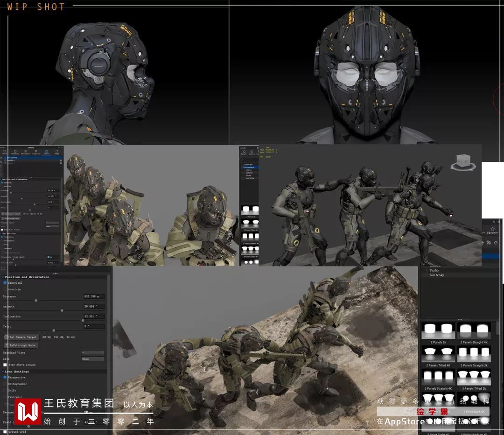Viewport: 504px width, 435px height.
Task: Click the lock icon beside Camera 4
Action: tap(61, 161)
